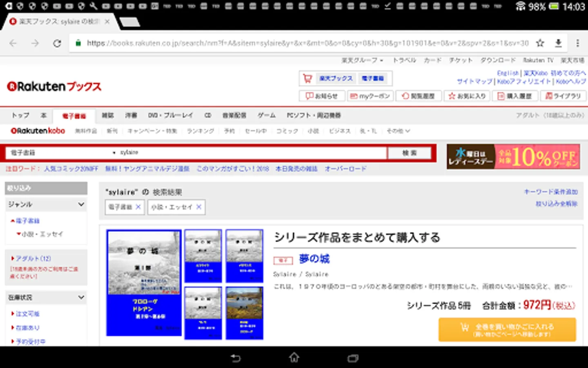Screen dimensions: 588x368
Task: Open 購入履歴 purchase history
Action: pyautogui.click(x=514, y=96)
